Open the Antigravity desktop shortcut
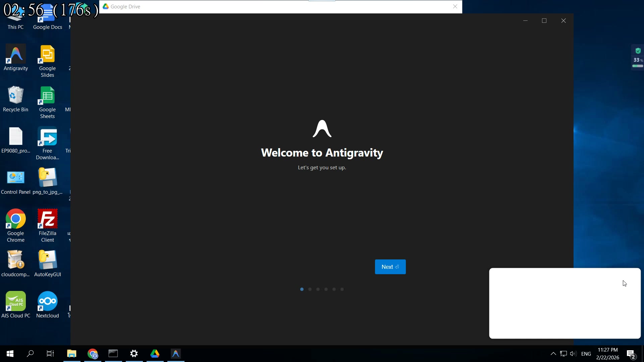 click(x=16, y=58)
